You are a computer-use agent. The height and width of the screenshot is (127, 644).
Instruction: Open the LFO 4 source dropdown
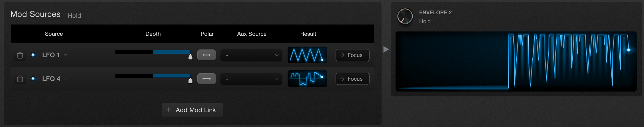click(x=54, y=79)
